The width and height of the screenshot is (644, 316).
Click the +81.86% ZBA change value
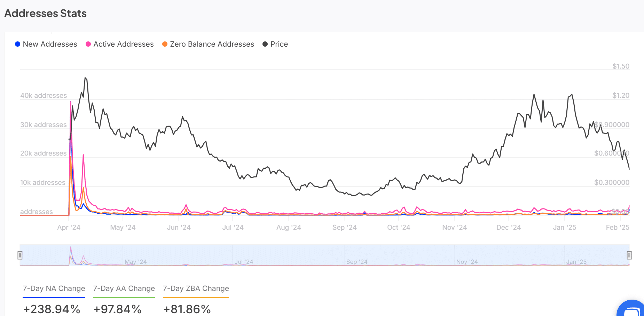click(187, 309)
